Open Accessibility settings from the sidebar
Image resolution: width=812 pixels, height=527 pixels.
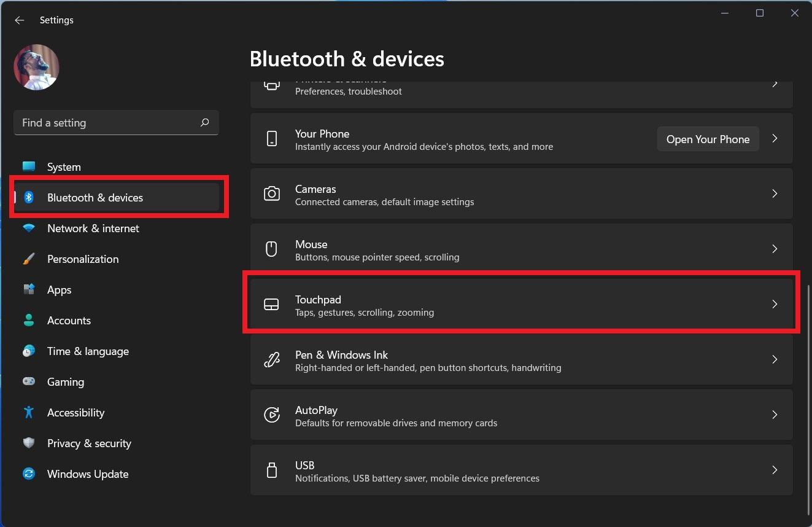[75, 413]
